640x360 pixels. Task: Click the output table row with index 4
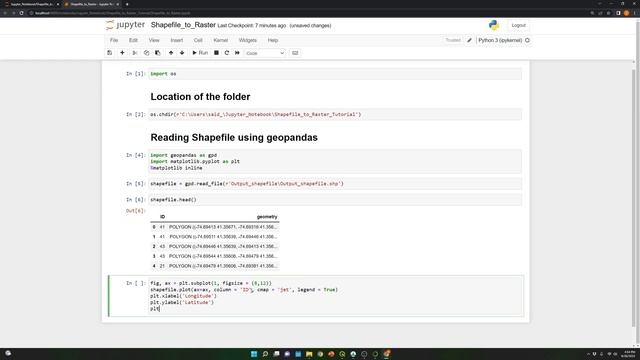pos(215,266)
